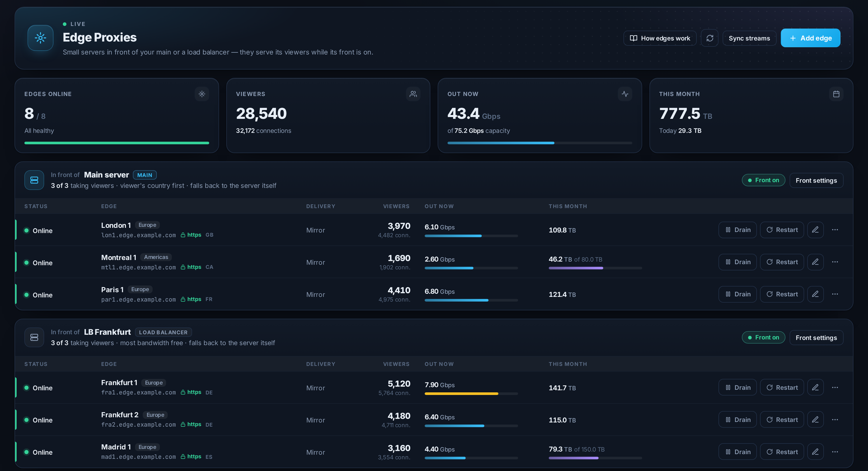Click fra2.edge.example.com hostname
The height and width of the screenshot is (471, 868).
[138, 424]
